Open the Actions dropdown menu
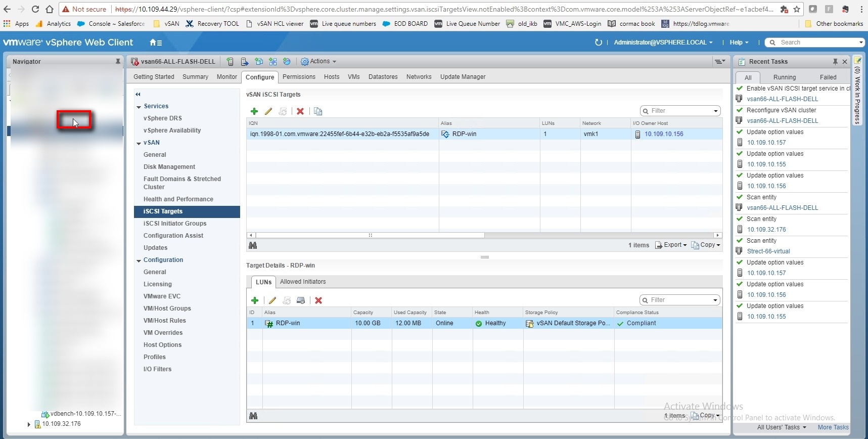868x439 pixels. tap(319, 62)
